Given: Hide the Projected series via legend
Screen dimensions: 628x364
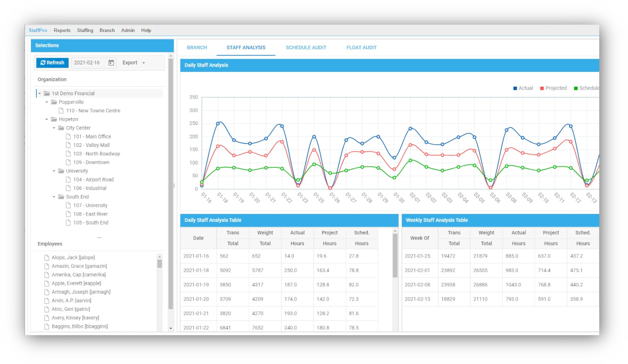Looking at the screenshot, I should pyautogui.click(x=553, y=88).
